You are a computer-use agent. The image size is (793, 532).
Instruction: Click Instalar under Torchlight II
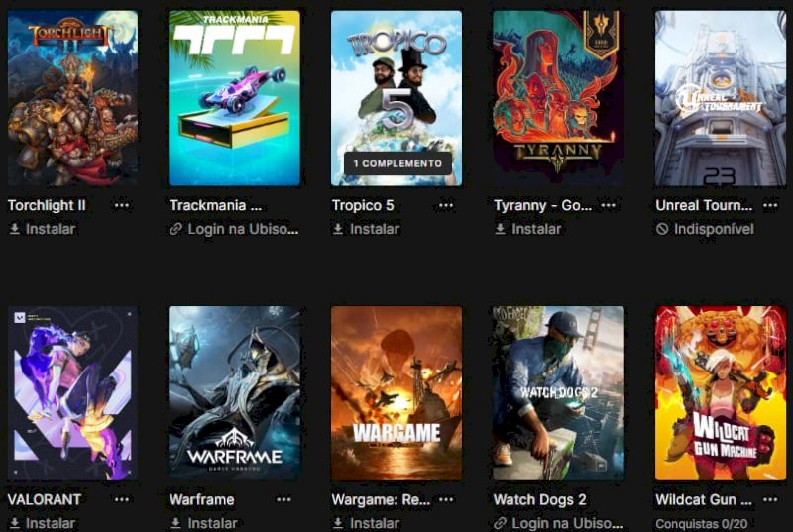tap(43, 229)
